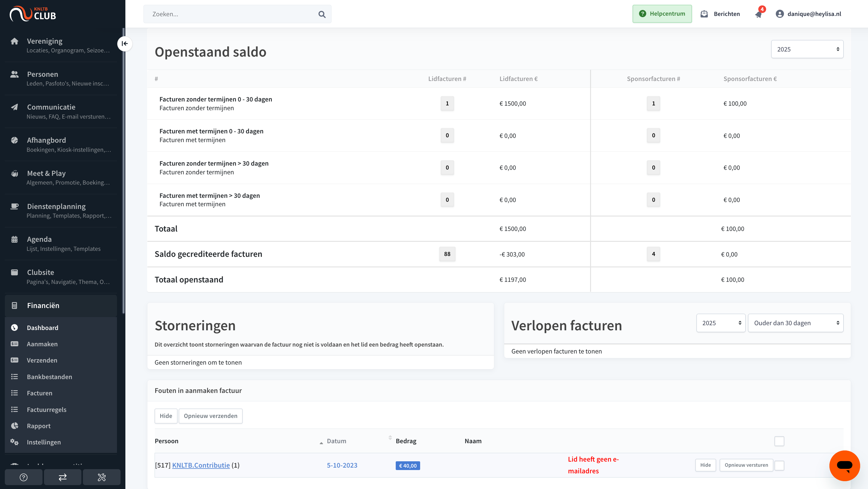The image size is (868, 489).
Task: Open the Dashboard submenu item
Action: click(61, 328)
